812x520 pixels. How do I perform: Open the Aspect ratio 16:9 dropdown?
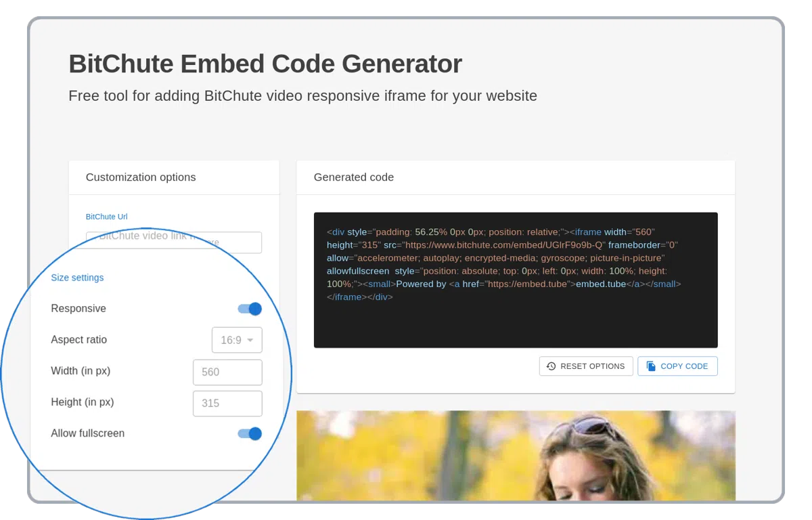236,340
